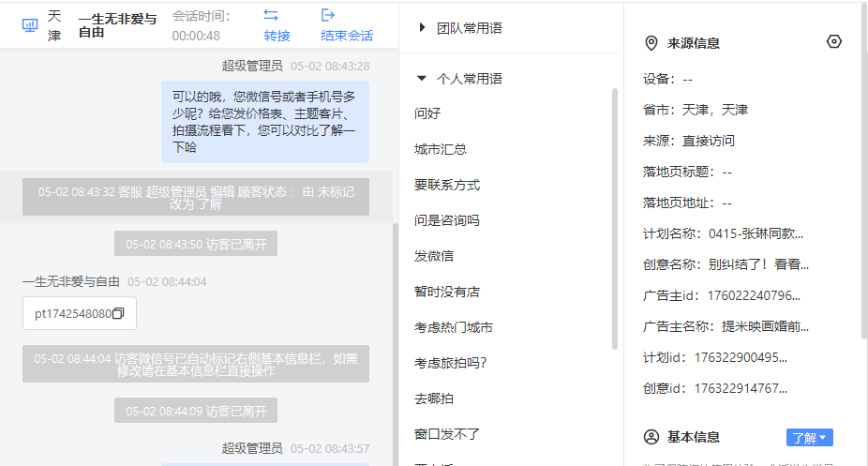Viewport: 868px width, 466px height.
Task: Click the 转接 transfer link
Action: tap(277, 36)
